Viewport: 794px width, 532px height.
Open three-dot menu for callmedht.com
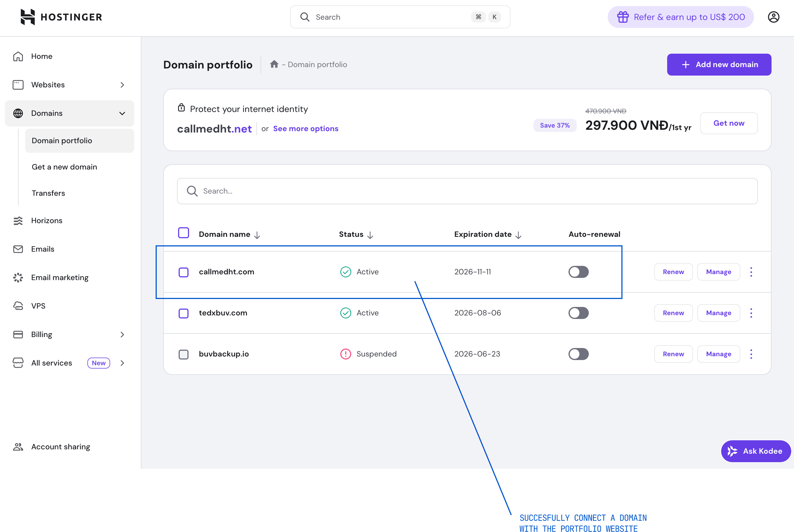click(751, 272)
